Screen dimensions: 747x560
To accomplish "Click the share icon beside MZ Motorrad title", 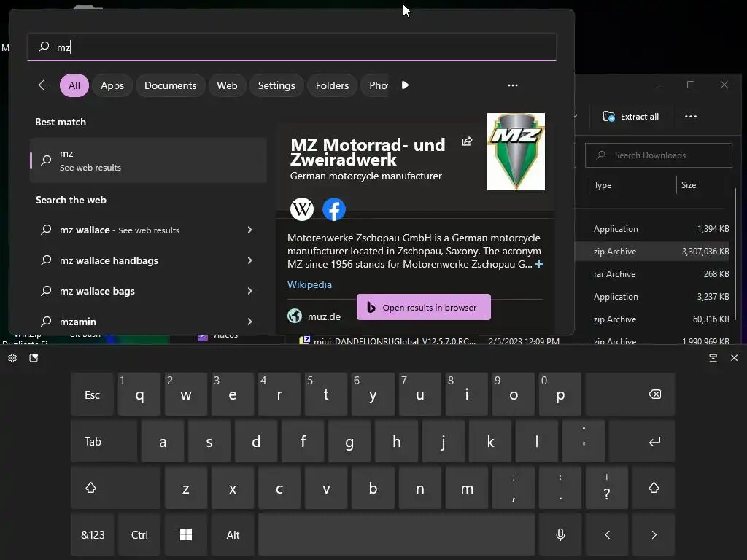I will (x=467, y=141).
